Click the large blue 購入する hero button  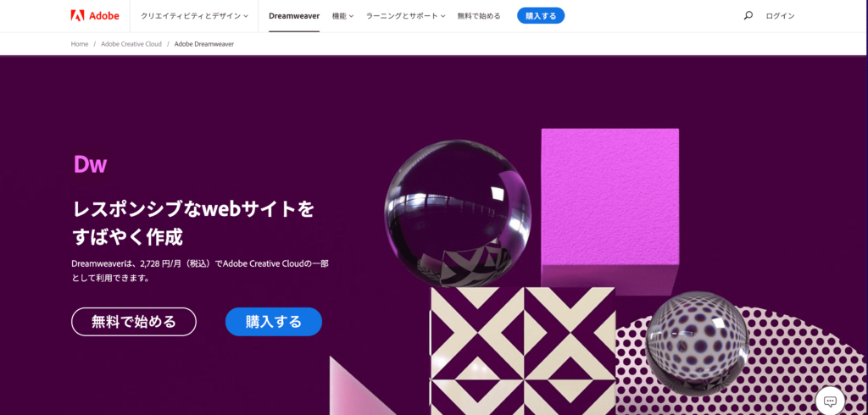coord(274,322)
